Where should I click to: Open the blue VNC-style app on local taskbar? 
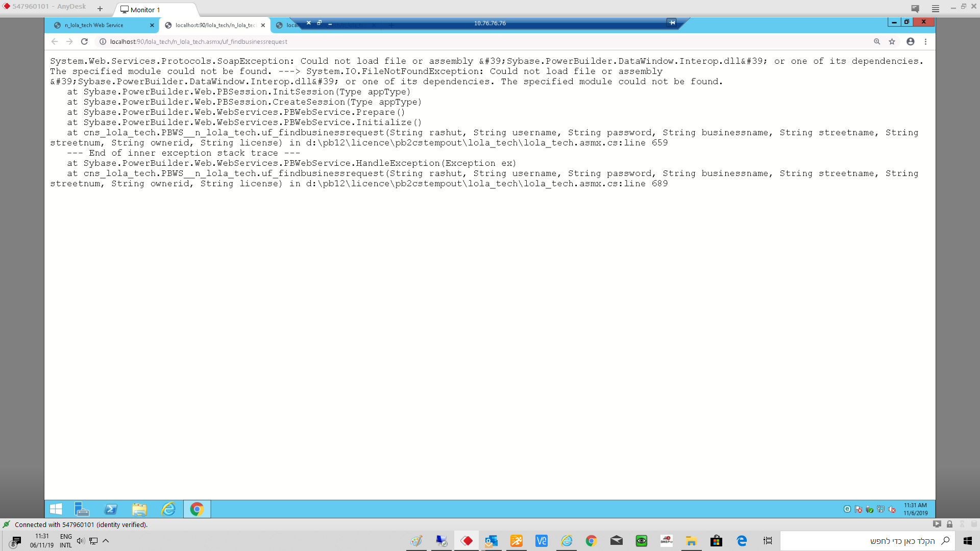coord(542,541)
